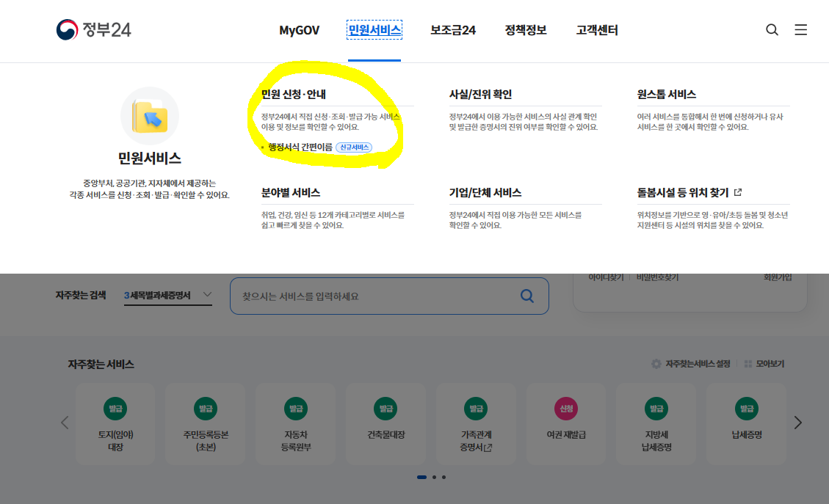
Task: Click the search icon inside the service search box
Action: tap(527, 296)
